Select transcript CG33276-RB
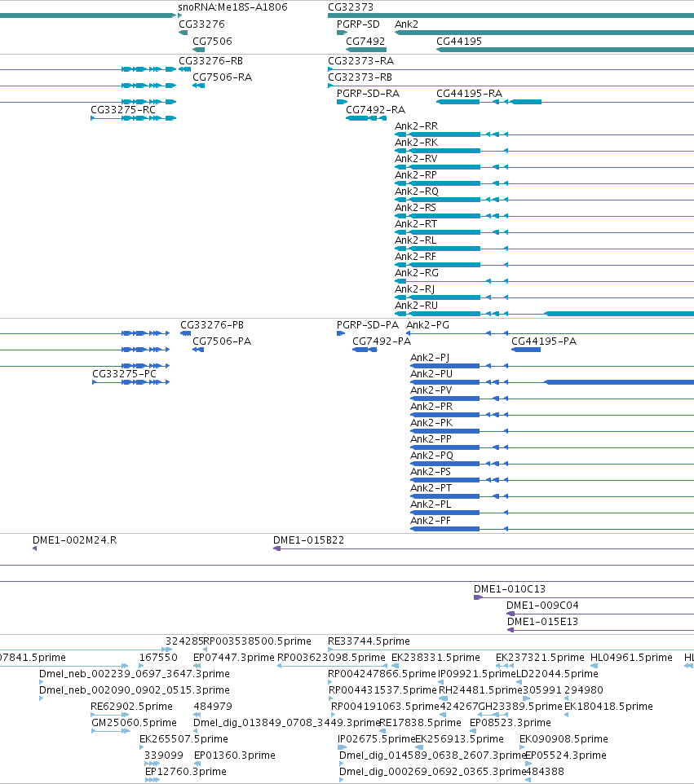This screenshot has height=784, width=694. (x=210, y=60)
